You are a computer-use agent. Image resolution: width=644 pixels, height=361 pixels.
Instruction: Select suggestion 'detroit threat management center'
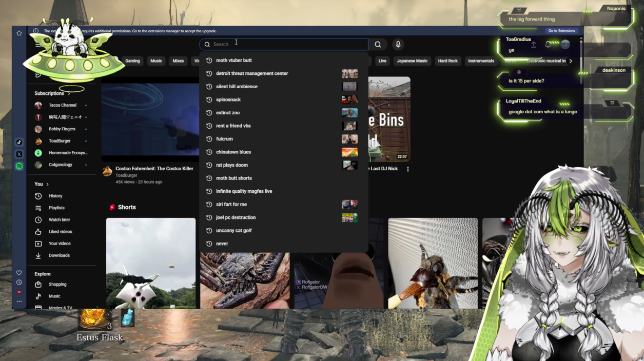(x=284, y=73)
